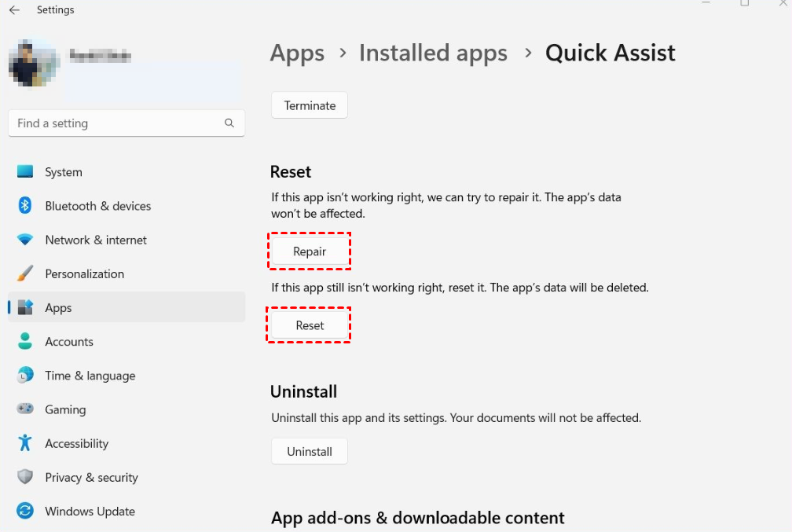The image size is (792, 532).
Task: Select Apps in the sidebar
Action: click(126, 307)
